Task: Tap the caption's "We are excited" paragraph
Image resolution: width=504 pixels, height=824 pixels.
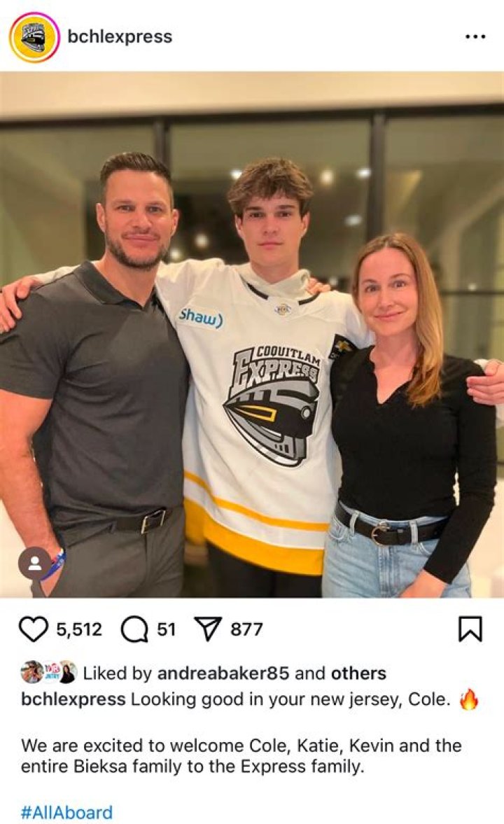Action: (241, 755)
